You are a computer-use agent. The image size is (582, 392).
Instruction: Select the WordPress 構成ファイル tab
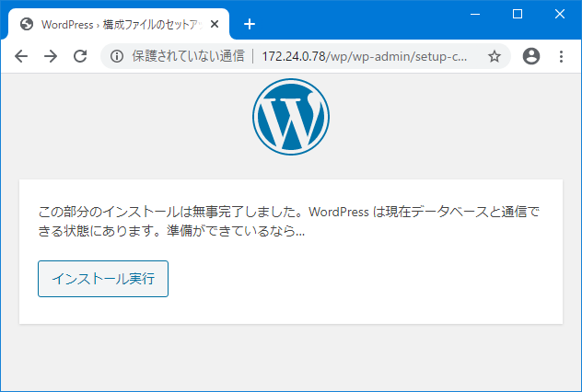click(x=119, y=24)
